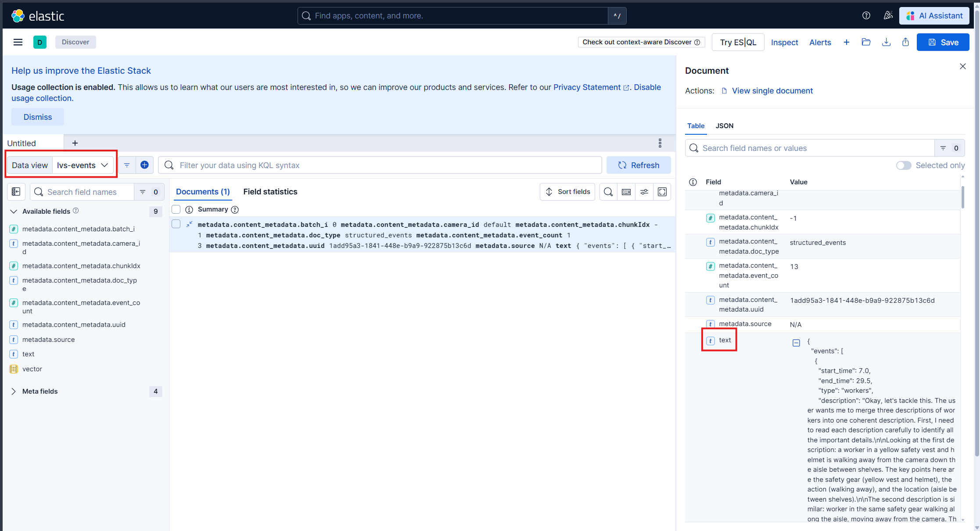980x531 pixels.
Task: Enter full screen grid view
Action: coord(662,192)
